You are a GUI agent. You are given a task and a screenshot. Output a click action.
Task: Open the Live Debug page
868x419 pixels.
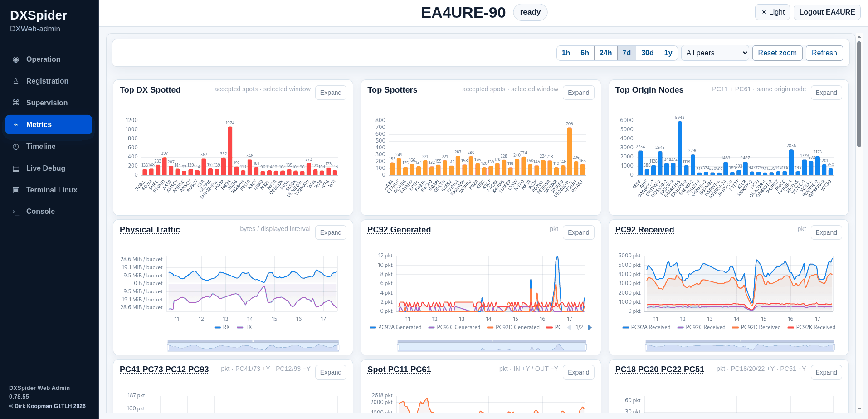pyautogui.click(x=49, y=168)
